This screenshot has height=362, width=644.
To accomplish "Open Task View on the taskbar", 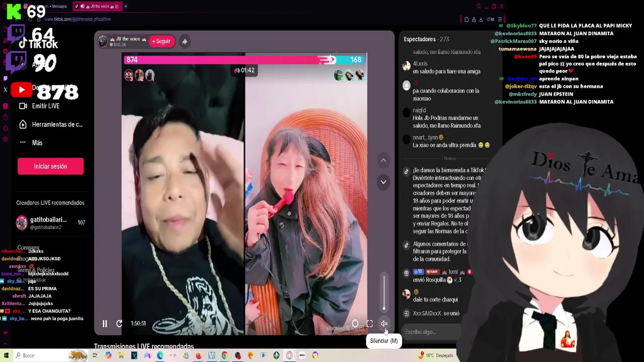I will pos(95,355).
